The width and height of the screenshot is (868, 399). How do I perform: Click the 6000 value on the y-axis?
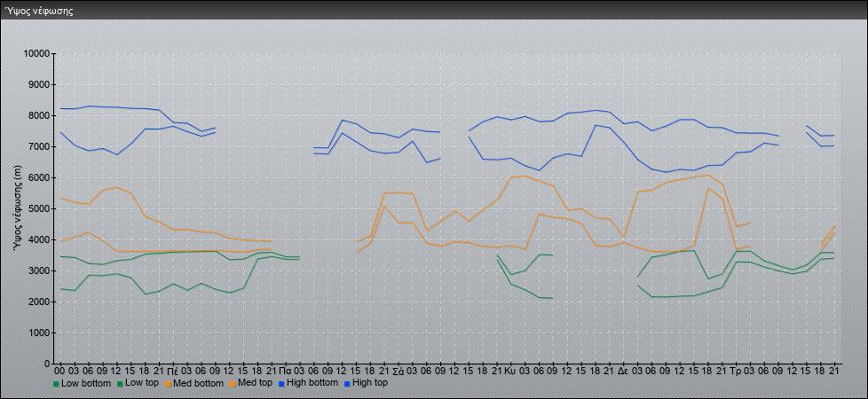click(39, 177)
